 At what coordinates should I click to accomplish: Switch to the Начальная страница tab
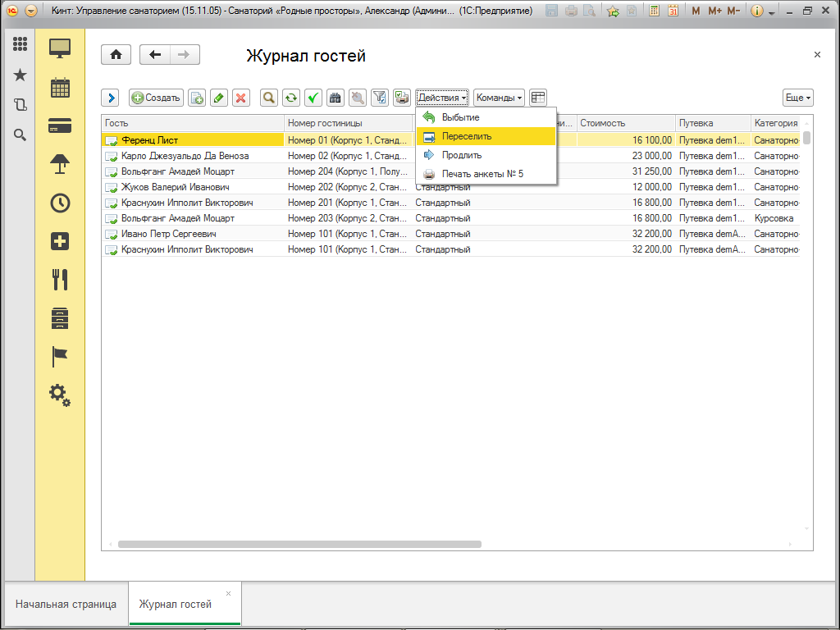click(66, 605)
